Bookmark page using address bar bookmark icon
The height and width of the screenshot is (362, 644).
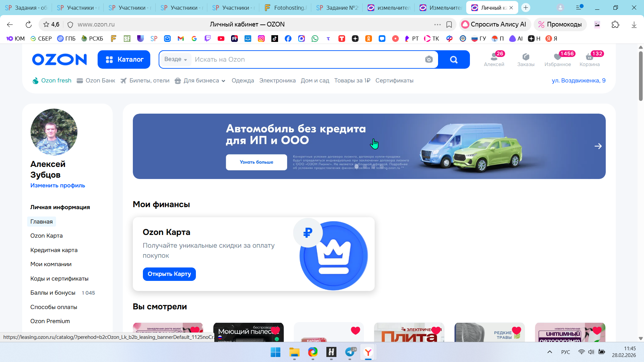point(449,24)
